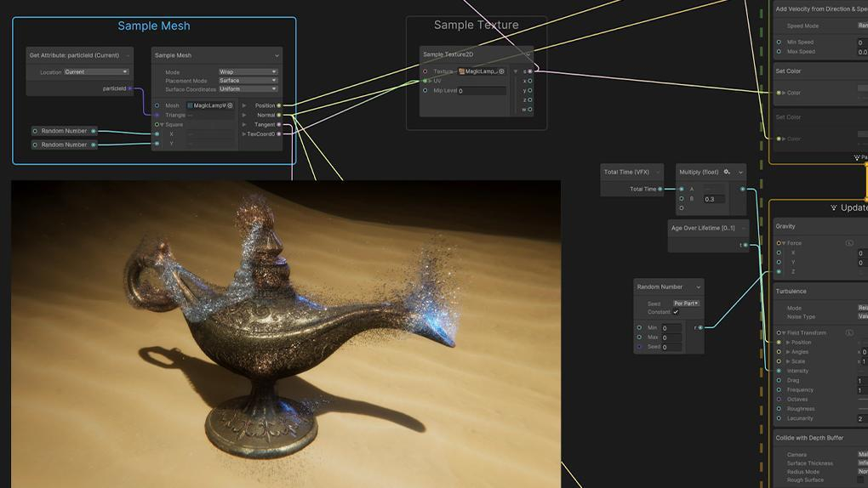Click the Random Number Seed value field
Screen dimensions: 868x488
671,347
